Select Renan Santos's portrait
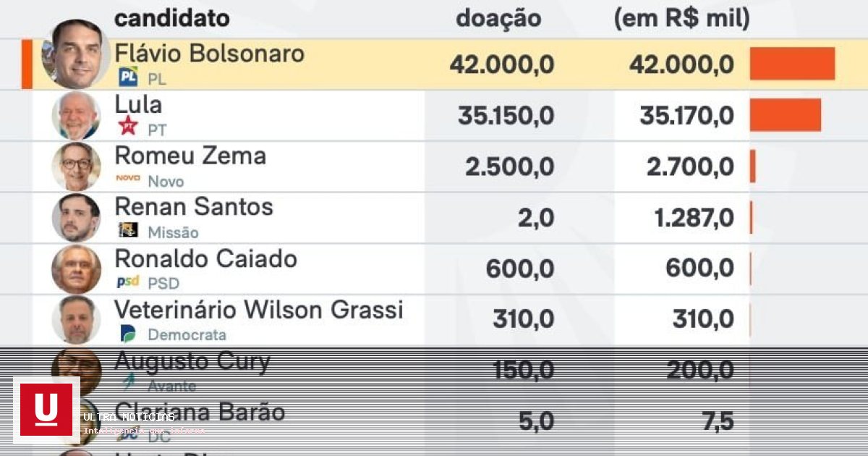The height and width of the screenshot is (456, 868). point(76,218)
